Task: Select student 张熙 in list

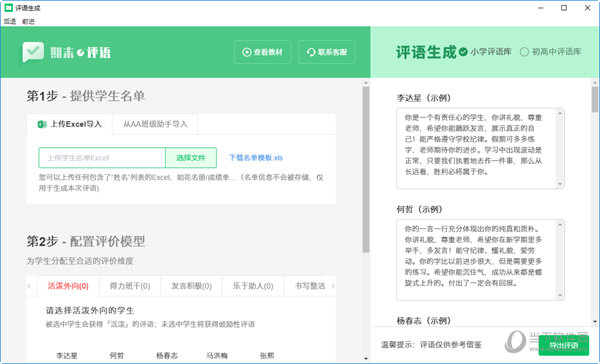Action: pyautogui.click(x=267, y=356)
